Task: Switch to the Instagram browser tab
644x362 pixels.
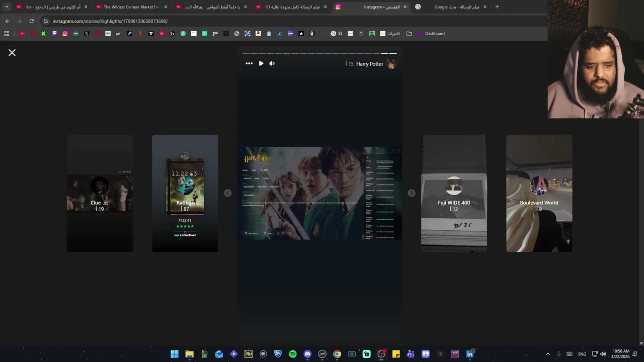Action: 372,7
